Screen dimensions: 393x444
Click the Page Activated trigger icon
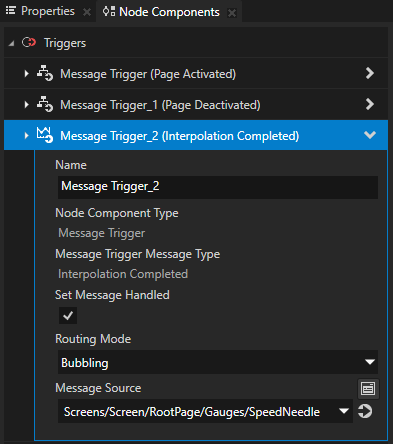point(45,73)
